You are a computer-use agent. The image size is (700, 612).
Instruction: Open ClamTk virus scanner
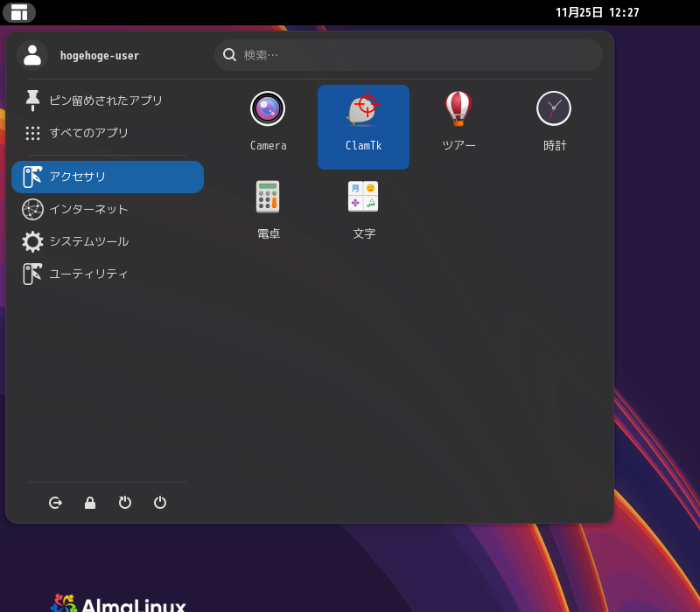(x=363, y=127)
